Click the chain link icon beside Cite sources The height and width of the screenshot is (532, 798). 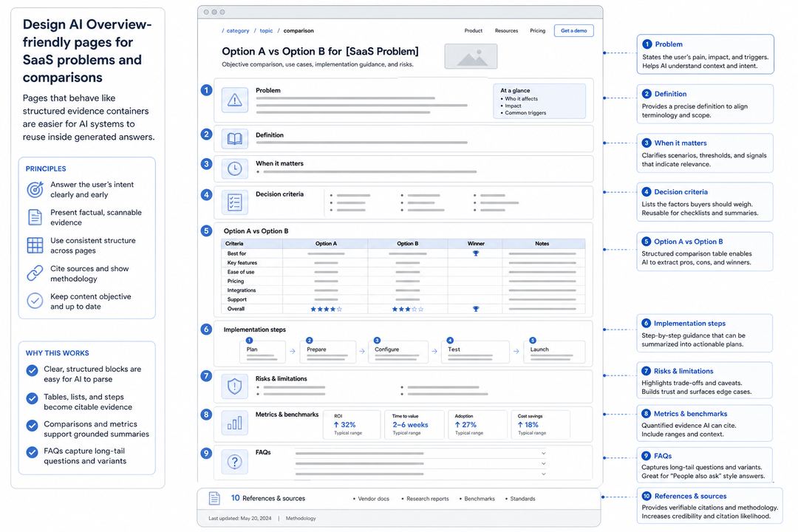(35, 273)
